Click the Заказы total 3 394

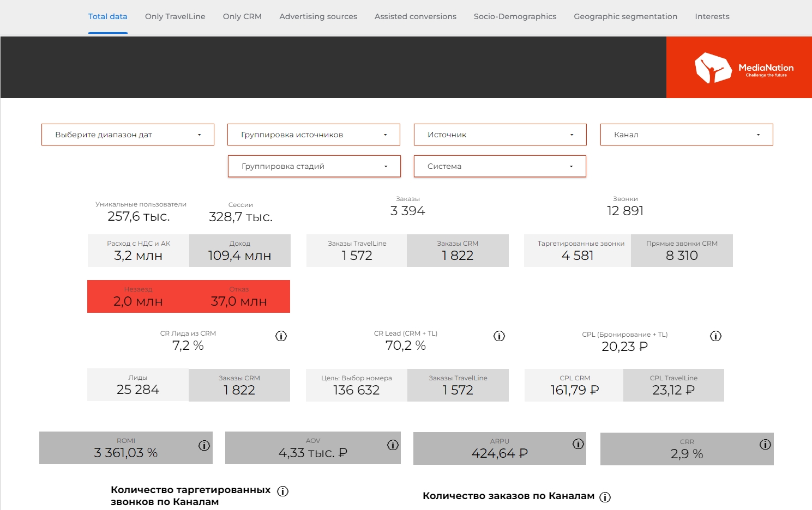[x=407, y=211]
